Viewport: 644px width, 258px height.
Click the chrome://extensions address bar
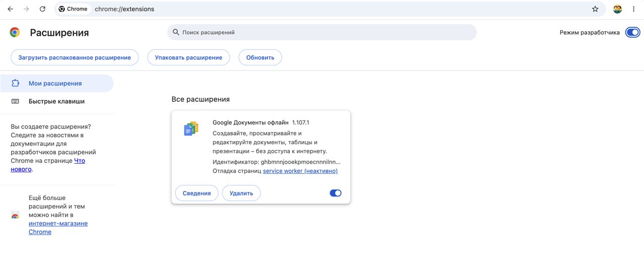[x=322, y=9]
